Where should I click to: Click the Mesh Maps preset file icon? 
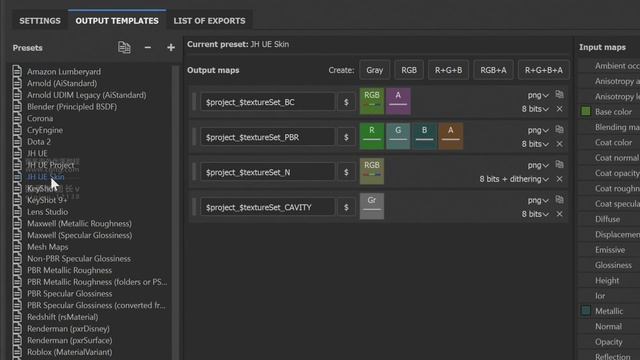tap(17, 247)
